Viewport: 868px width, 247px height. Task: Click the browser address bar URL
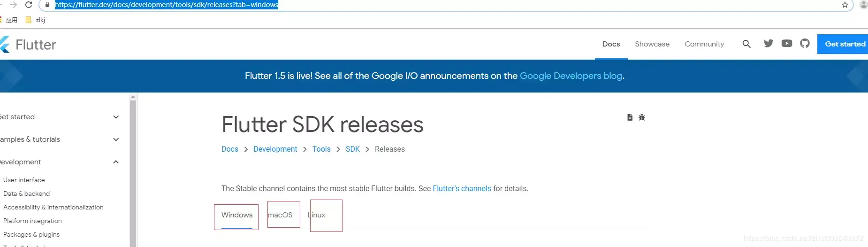(167, 5)
